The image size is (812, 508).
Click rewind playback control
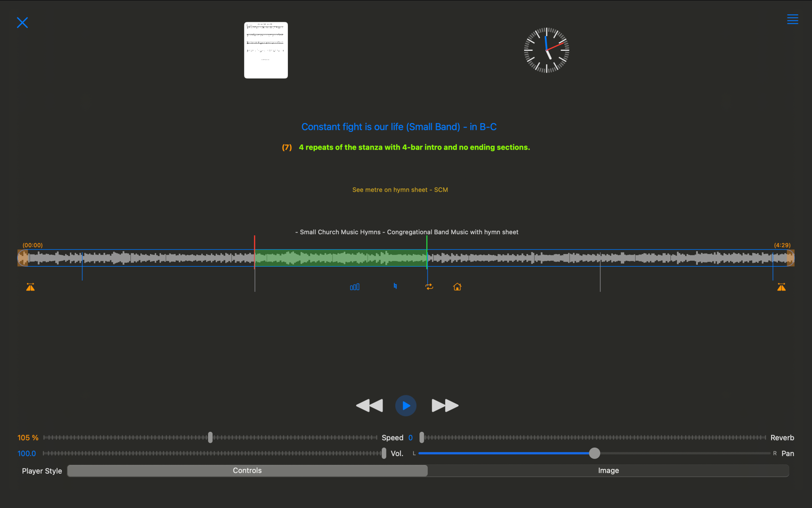(369, 406)
